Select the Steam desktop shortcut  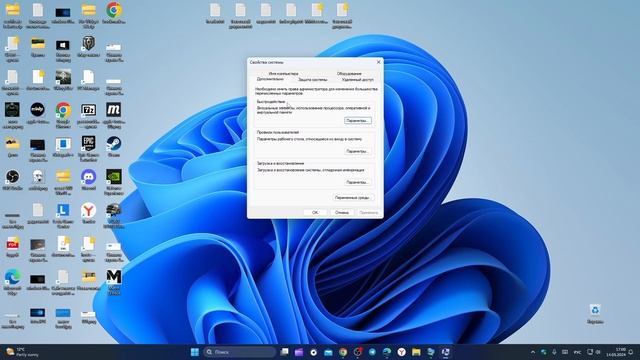114,147
